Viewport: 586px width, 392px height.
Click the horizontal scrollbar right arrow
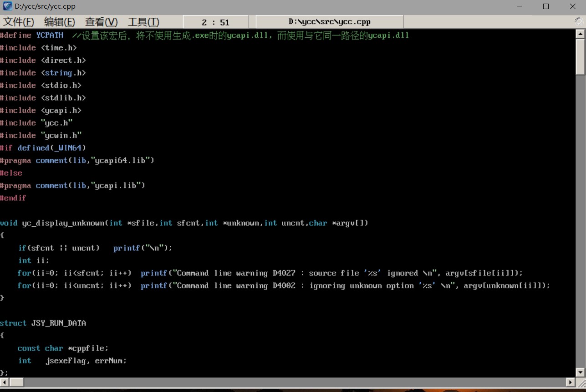coord(571,382)
